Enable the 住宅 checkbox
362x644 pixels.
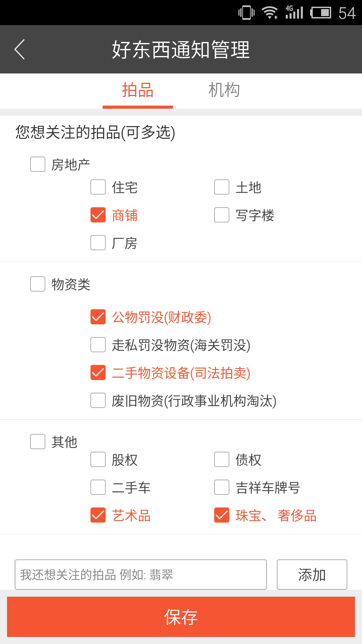98,187
